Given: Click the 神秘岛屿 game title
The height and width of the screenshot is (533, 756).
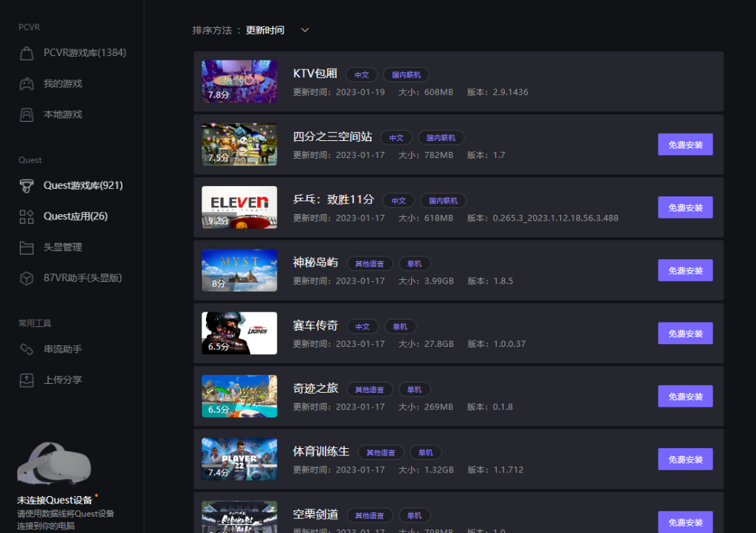Looking at the screenshot, I should pos(314,261).
